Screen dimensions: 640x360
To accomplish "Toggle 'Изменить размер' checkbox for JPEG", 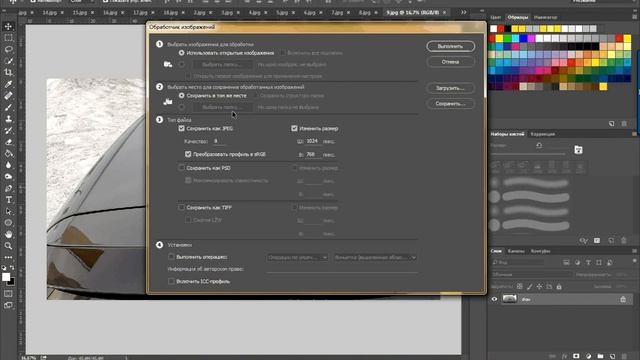I will pos(294,129).
